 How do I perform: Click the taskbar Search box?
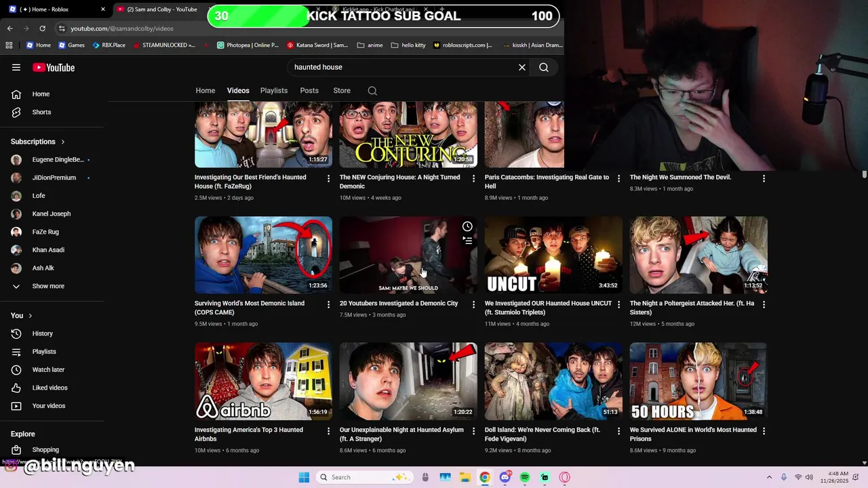tap(365, 477)
